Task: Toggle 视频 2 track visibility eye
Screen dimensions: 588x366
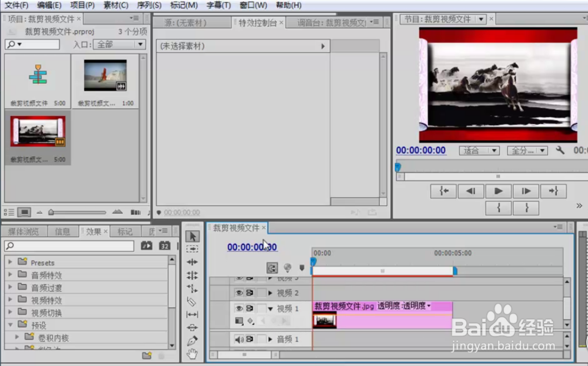Action: pyautogui.click(x=239, y=293)
